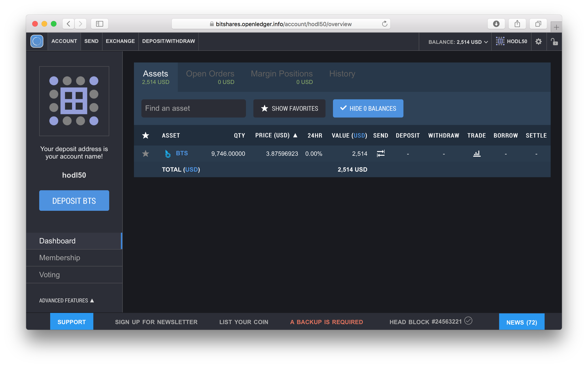Reload the page with refresh icon
This screenshot has height=367, width=588.
coord(384,24)
